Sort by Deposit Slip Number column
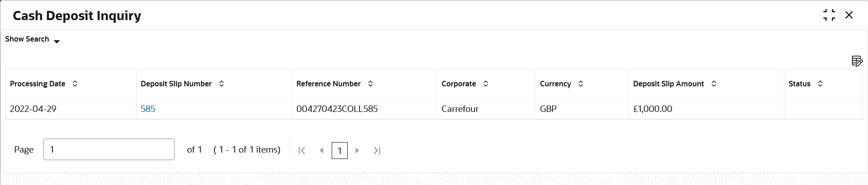This screenshot has width=868, height=185. click(x=221, y=84)
